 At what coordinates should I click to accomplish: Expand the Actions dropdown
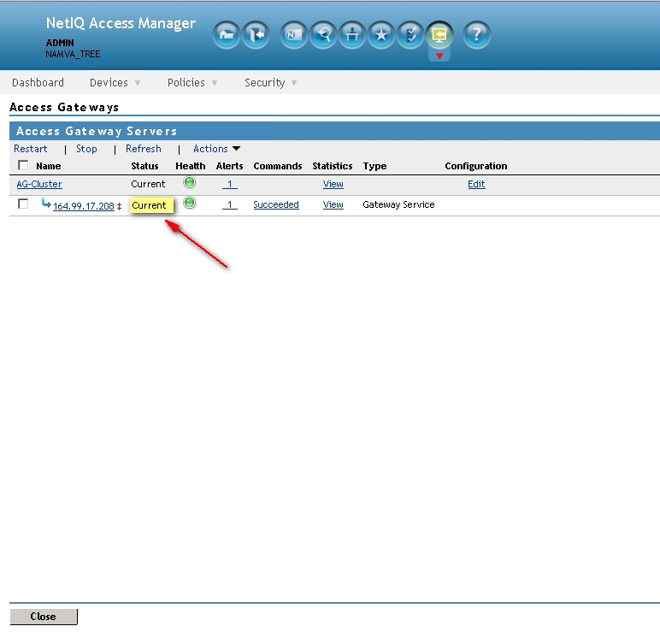[217, 149]
